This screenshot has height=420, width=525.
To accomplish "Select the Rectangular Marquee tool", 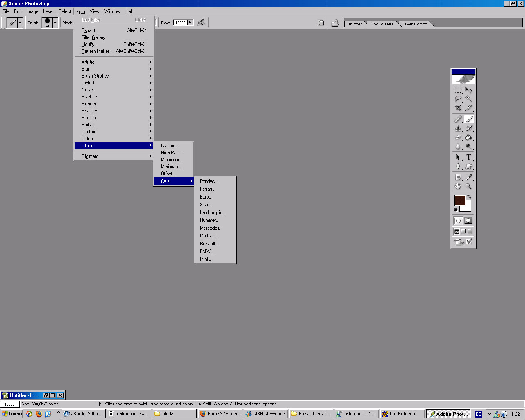I will (x=458, y=90).
